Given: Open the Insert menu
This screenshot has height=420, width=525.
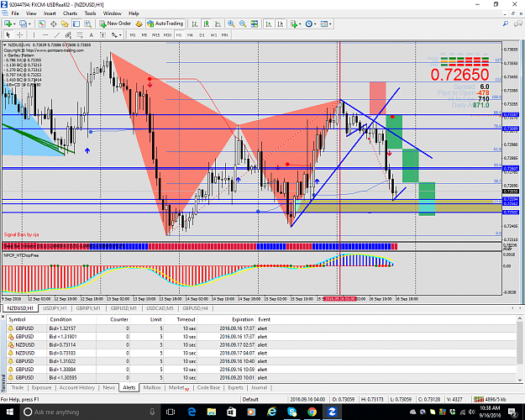Looking at the screenshot, I should tap(50, 13).
